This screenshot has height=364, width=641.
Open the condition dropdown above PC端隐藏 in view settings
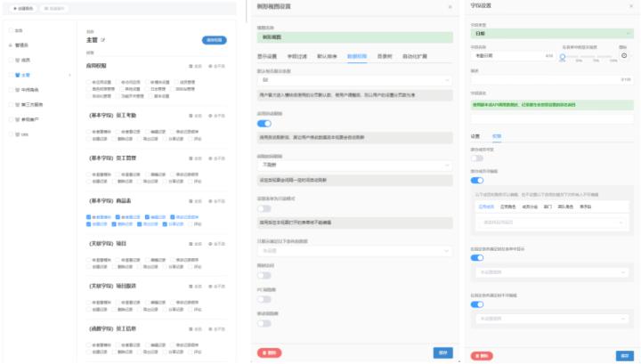click(x=355, y=251)
